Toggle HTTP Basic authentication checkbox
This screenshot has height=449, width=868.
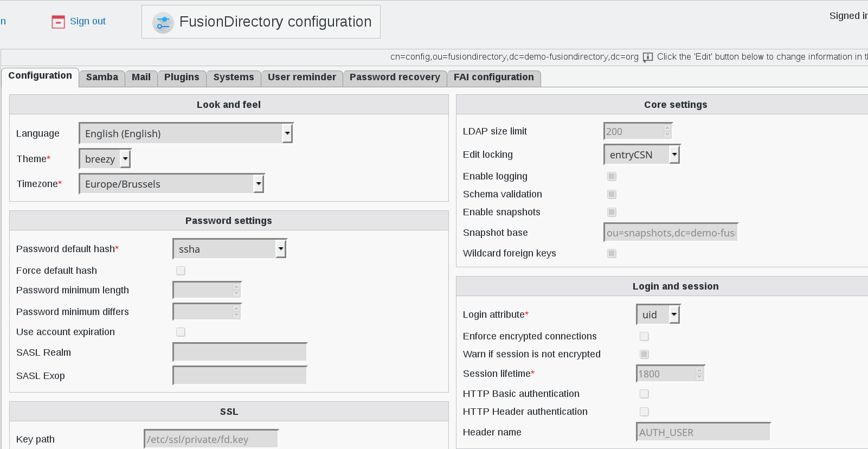tap(644, 394)
